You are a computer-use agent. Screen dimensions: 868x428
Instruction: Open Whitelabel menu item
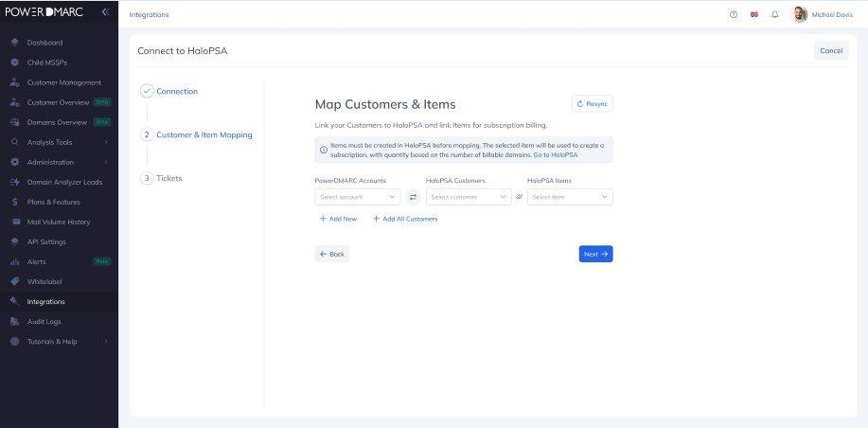point(44,282)
